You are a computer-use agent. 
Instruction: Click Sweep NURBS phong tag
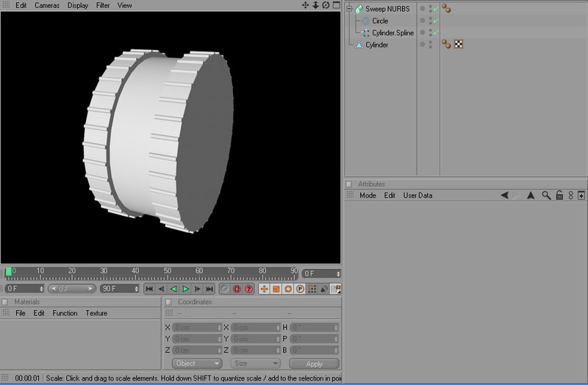coord(446,8)
